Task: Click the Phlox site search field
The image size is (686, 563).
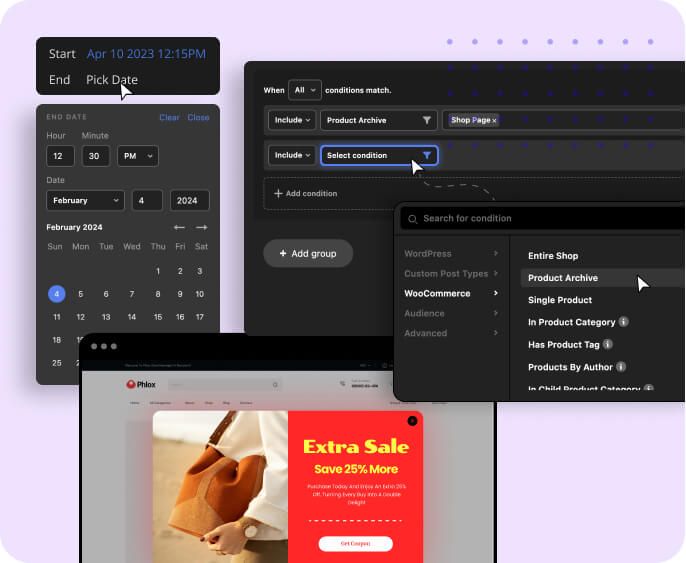Action: (224, 385)
